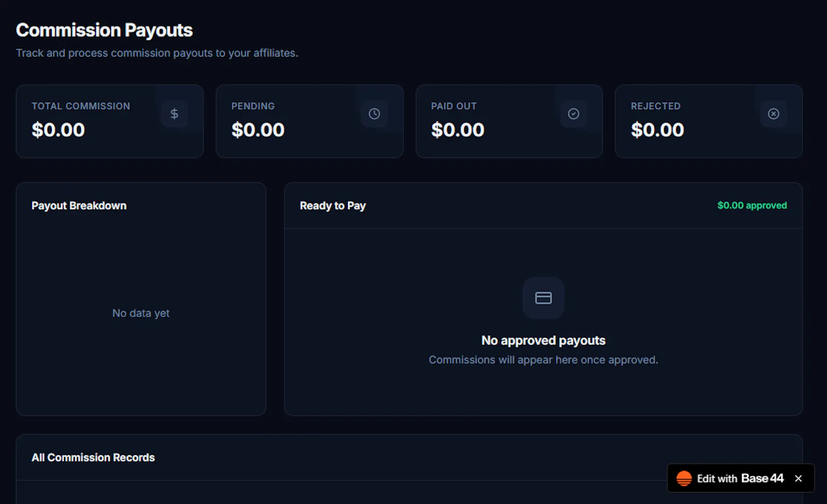This screenshot has width=827, height=504.
Task: Click the All Commission Records heading
Action: (x=93, y=457)
